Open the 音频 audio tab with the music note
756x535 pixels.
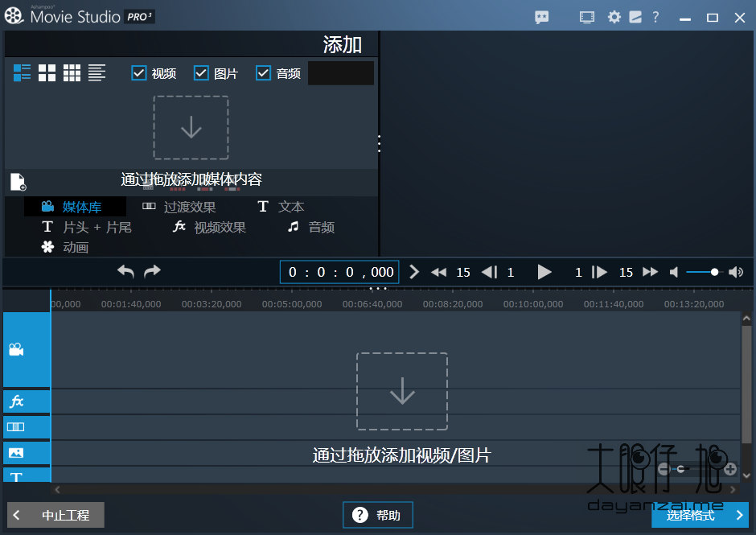tap(311, 227)
